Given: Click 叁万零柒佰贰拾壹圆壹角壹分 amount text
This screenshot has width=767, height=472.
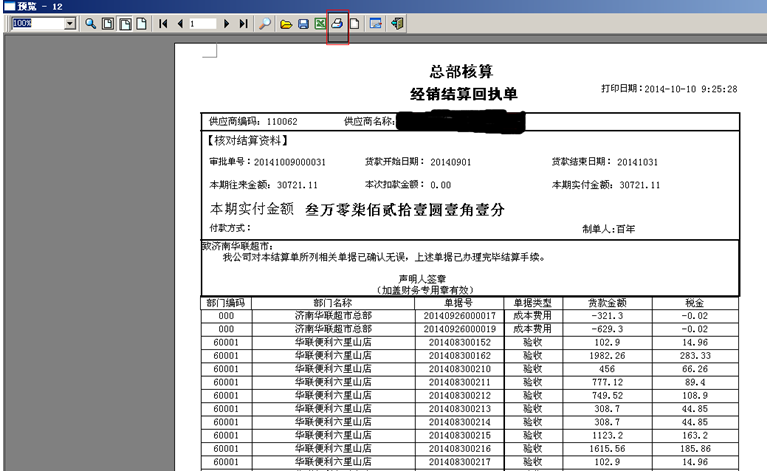Looking at the screenshot, I should (x=405, y=210).
